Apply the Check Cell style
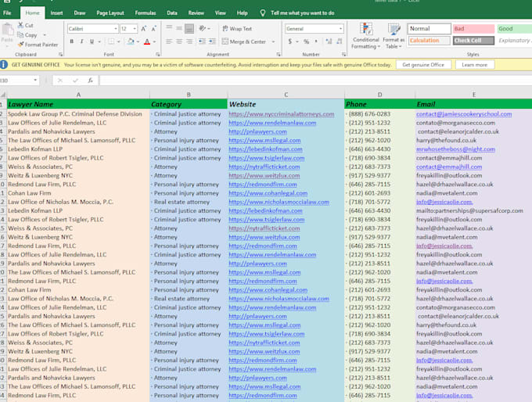The height and width of the screenshot is (402, 532). click(473, 41)
